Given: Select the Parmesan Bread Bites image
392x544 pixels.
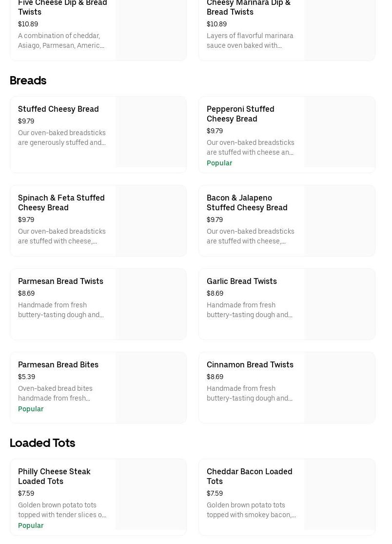Looking at the screenshot, I should [151, 387].
